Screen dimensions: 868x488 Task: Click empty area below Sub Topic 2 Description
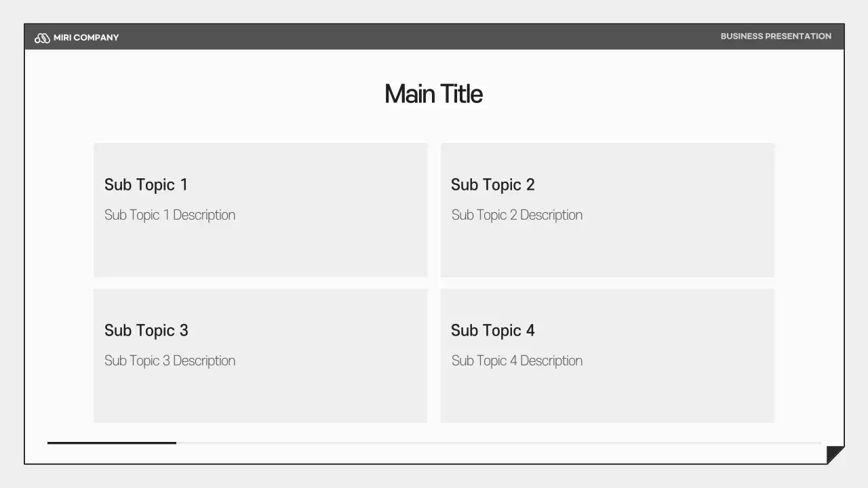[x=608, y=252]
